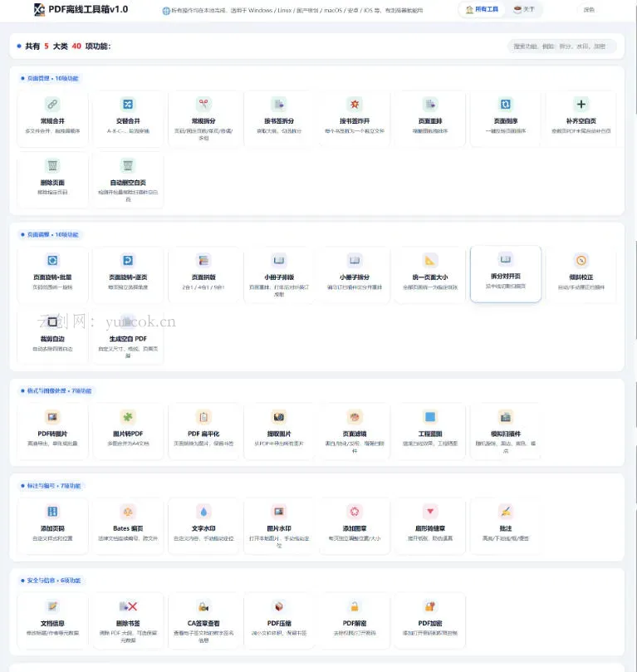This screenshot has width=637, height=672.
Task: Open the Bates 编页 tool card
Action: click(128, 527)
